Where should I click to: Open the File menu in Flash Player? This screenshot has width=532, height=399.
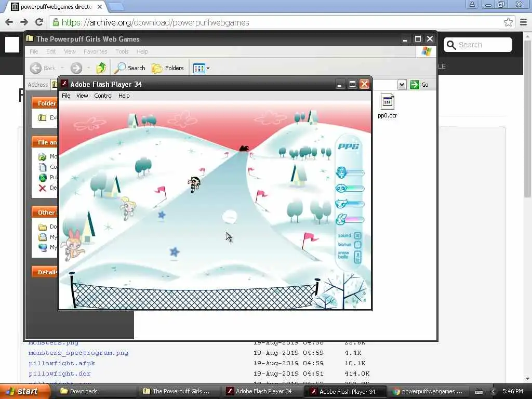click(66, 96)
